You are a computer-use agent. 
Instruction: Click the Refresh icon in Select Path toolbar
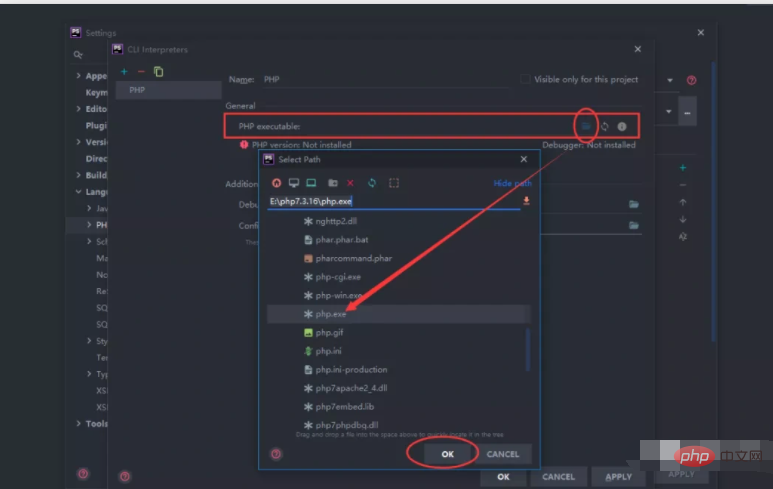372,183
